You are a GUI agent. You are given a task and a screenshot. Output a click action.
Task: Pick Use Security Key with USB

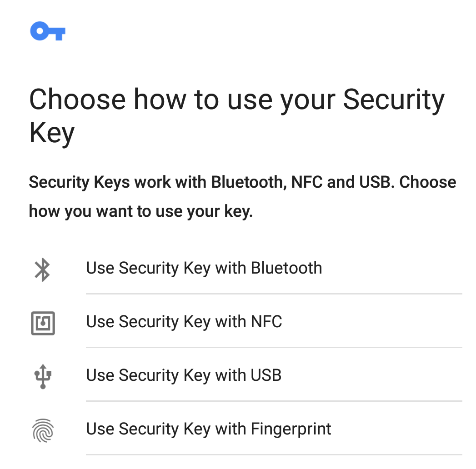click(x=184, y=375)
